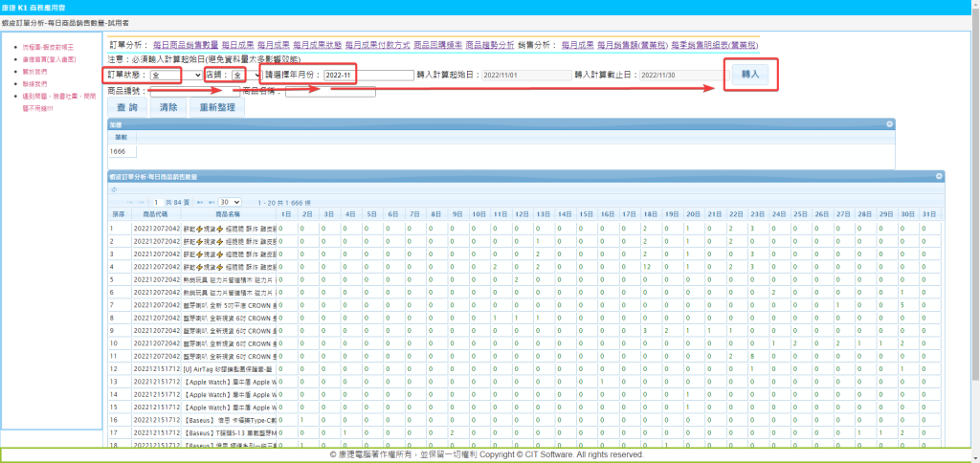Open the 訂單狀態 dropdown
This screenshot has width=980, height=463.
[x=176, y=75]
